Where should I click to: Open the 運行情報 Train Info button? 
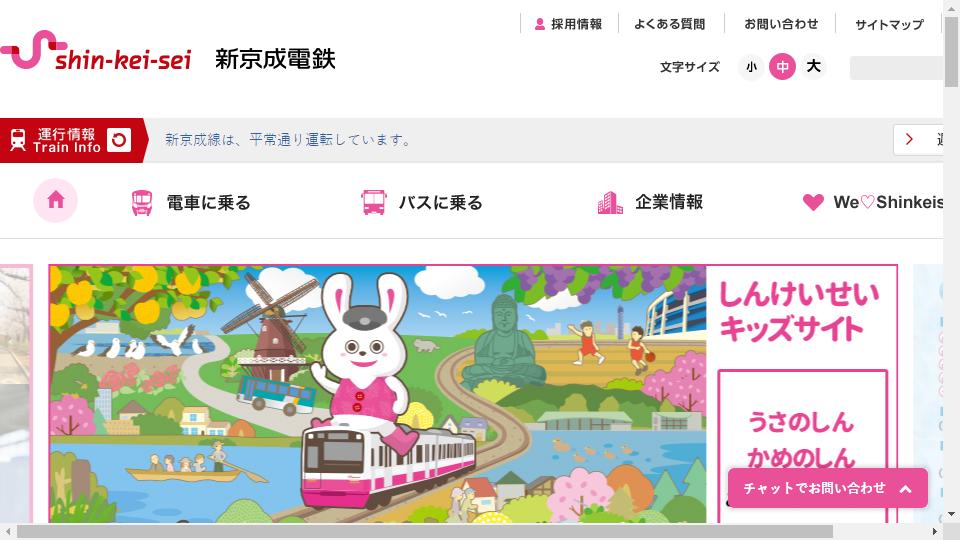[x=73, y=140]
